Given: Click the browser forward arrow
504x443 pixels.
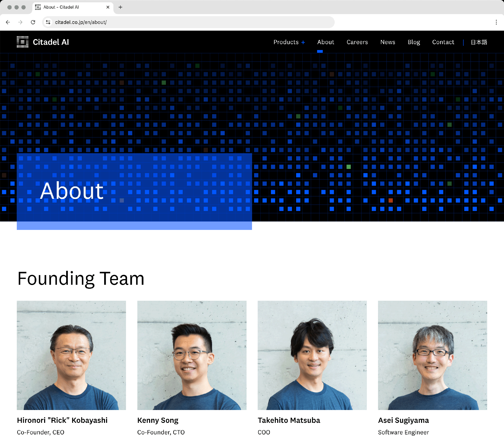Looking at the screenshot, I should click(x=20, y=22).
